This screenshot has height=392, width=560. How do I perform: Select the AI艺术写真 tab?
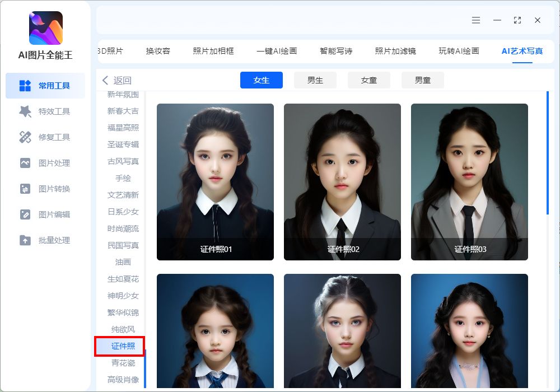pos(522,51)
